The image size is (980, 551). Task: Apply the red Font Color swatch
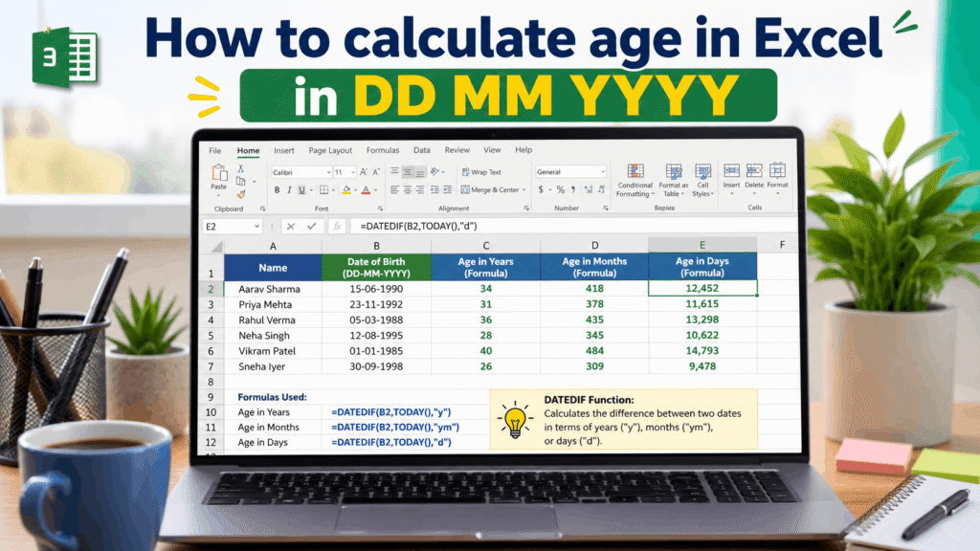pos(367,190)
